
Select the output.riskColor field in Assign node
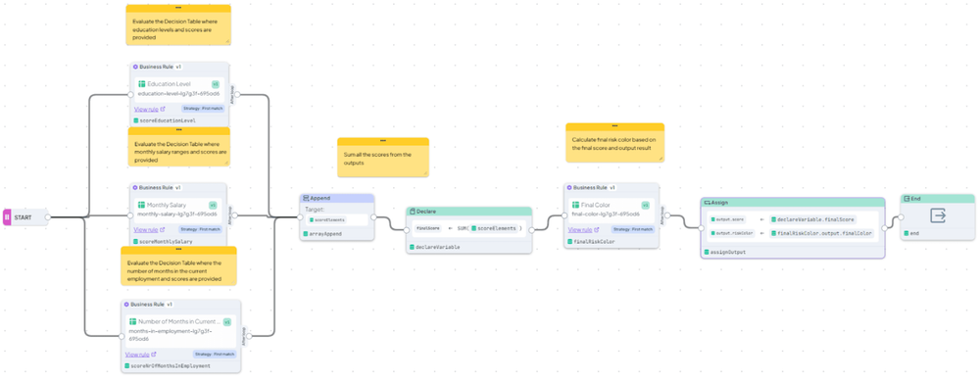tap(731, 233)
